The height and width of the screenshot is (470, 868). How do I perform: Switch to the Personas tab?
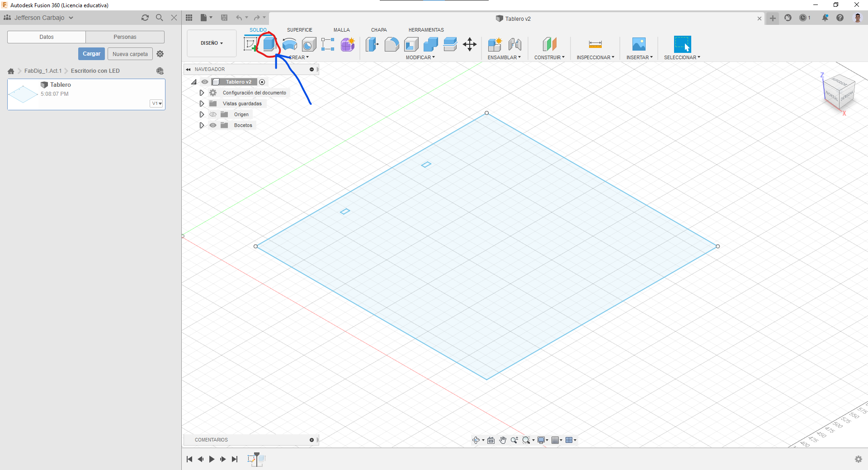125,37
